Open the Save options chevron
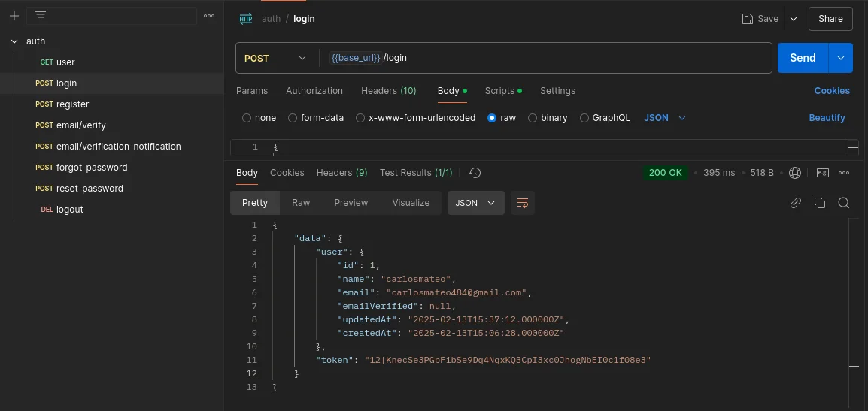Screen dimensions: 868x411 click(x=794, y=19)
